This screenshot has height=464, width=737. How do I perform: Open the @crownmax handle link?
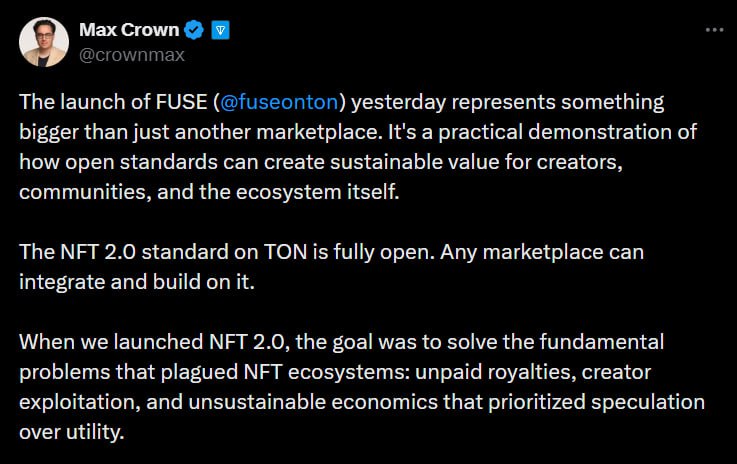pyautogui.click(x=132, y=55)
